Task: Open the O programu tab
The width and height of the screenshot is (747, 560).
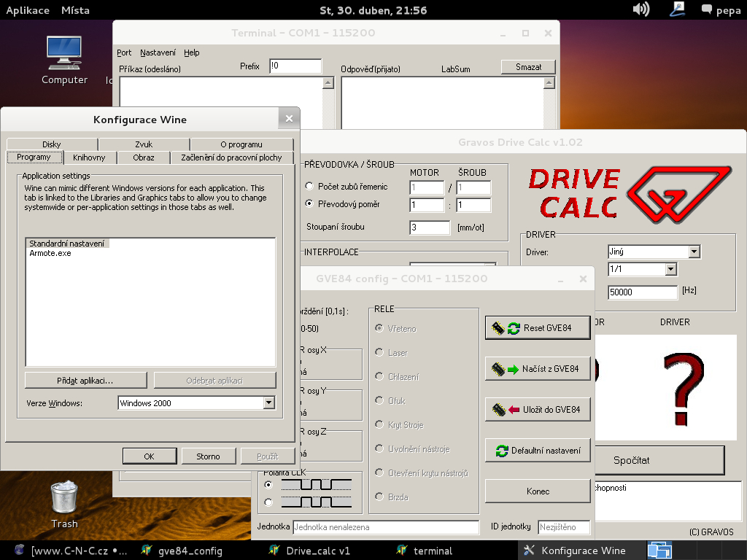Action: [x=241, y=144]
